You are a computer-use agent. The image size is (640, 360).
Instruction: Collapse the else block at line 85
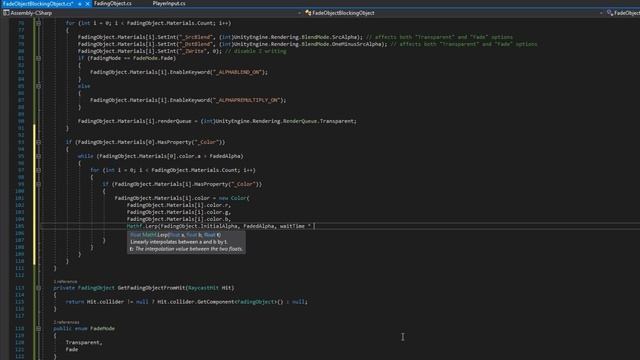(38, 86)
